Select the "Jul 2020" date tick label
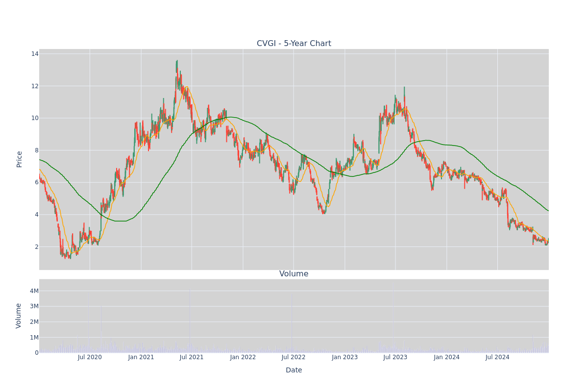This screenshot has width=588, height=392. tap(90, 357)
